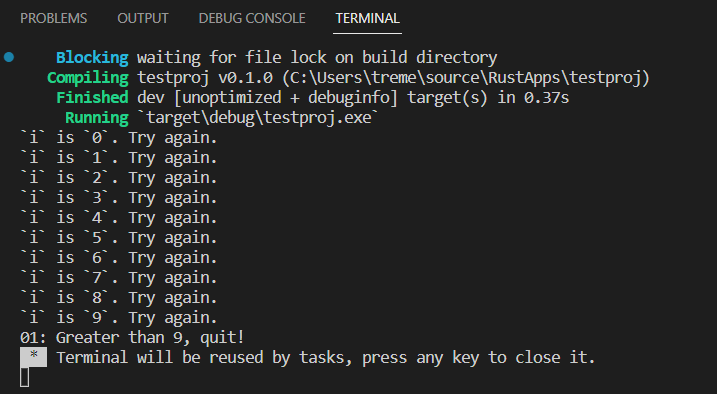Click the 'Terminal will be reused by tasks' message
The image size is (717, 394).
point(326,357)
